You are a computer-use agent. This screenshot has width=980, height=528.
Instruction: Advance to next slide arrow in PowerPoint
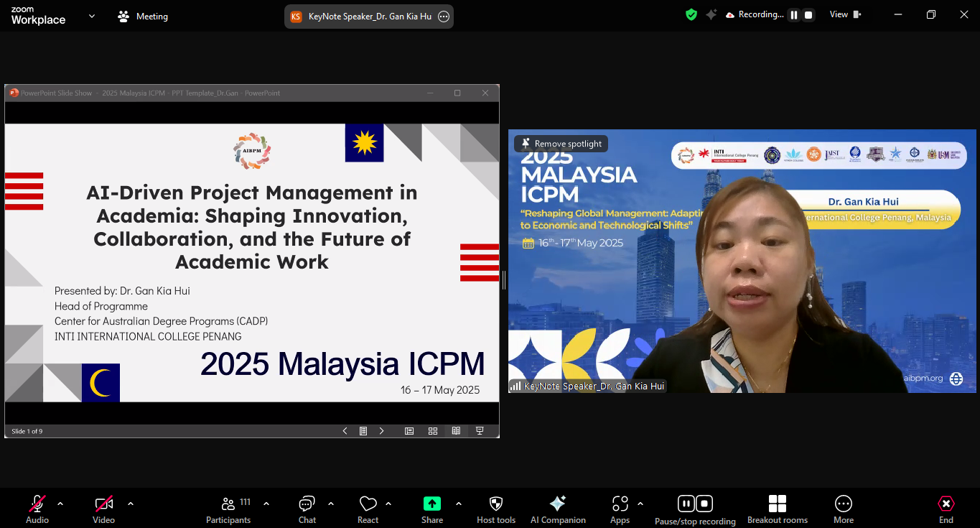click(381, 431)
